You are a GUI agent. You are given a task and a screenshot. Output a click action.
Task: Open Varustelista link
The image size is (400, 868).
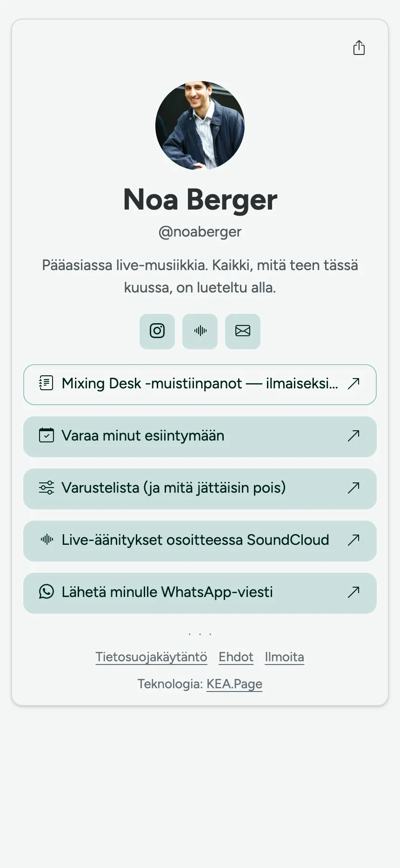coord(200,488)
